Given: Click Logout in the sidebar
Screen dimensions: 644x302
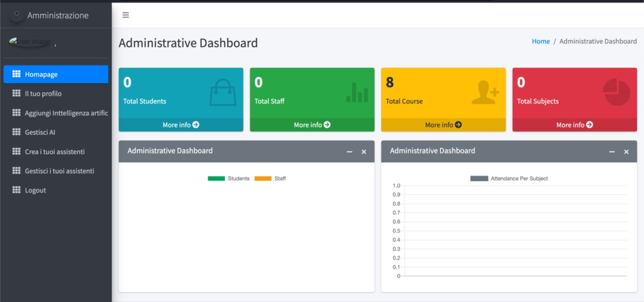Looking at the screenshot, I should pos(56,190).
